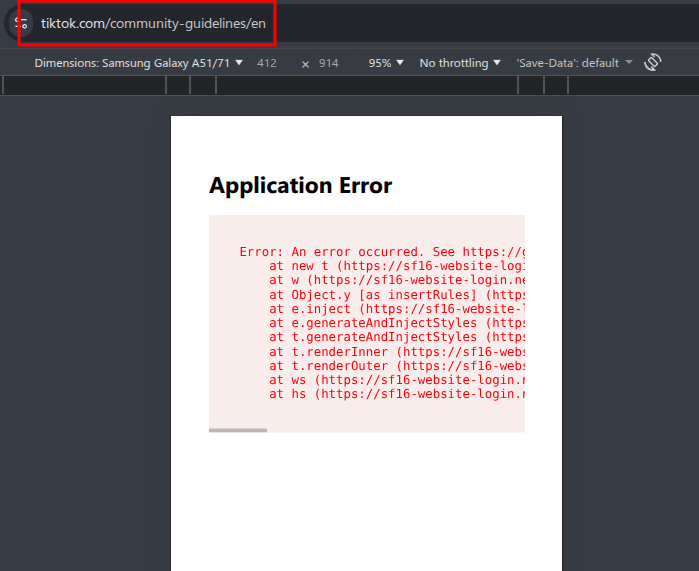The height and width of the screenshot is (571, 699).
Task: Click the rotate device orientation icon
Action: pyautogui.click(x=653, y=62)
